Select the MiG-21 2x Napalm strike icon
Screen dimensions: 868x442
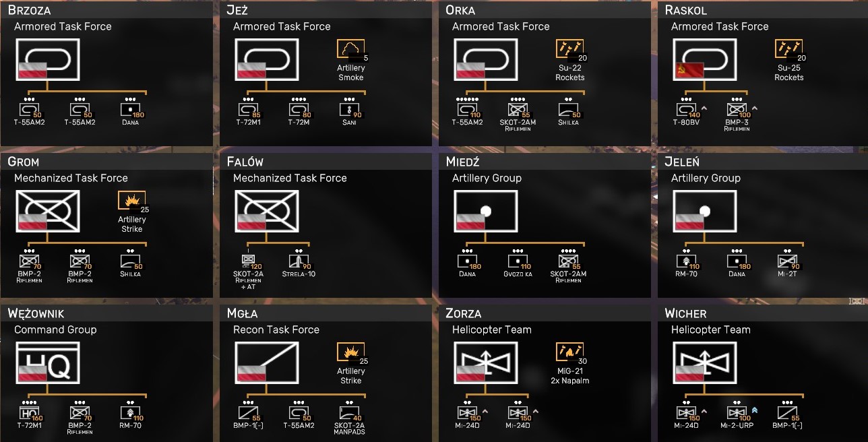[569, 353]
